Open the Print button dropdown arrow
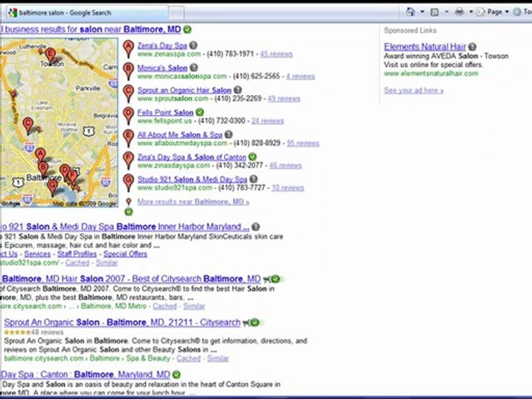Image resolution: width=532 pixels, height=399 pixels. click(x=471, y=12)
